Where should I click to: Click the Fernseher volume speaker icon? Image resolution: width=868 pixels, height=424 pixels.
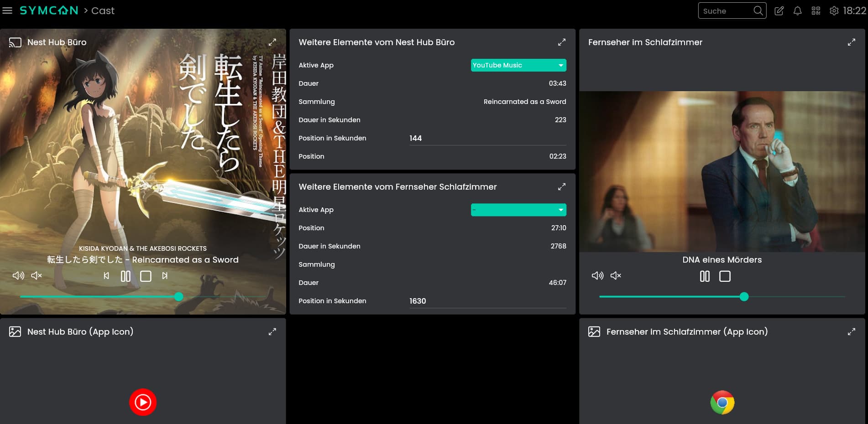pyautogui.click(x=597, y=276)
